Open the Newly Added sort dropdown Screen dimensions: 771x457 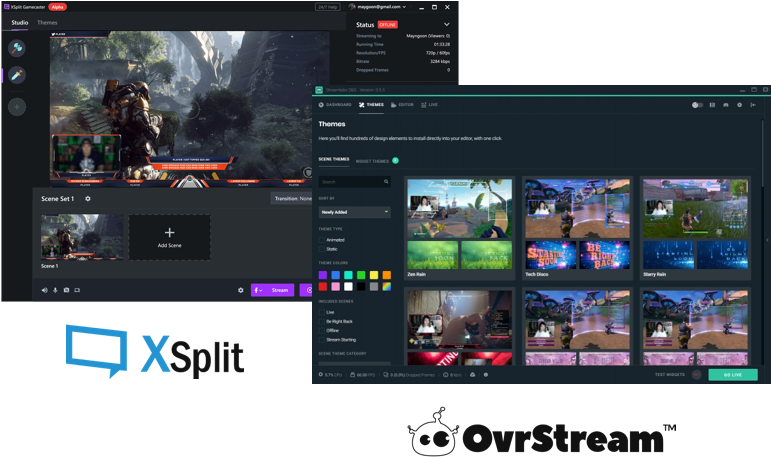[355, 212]
